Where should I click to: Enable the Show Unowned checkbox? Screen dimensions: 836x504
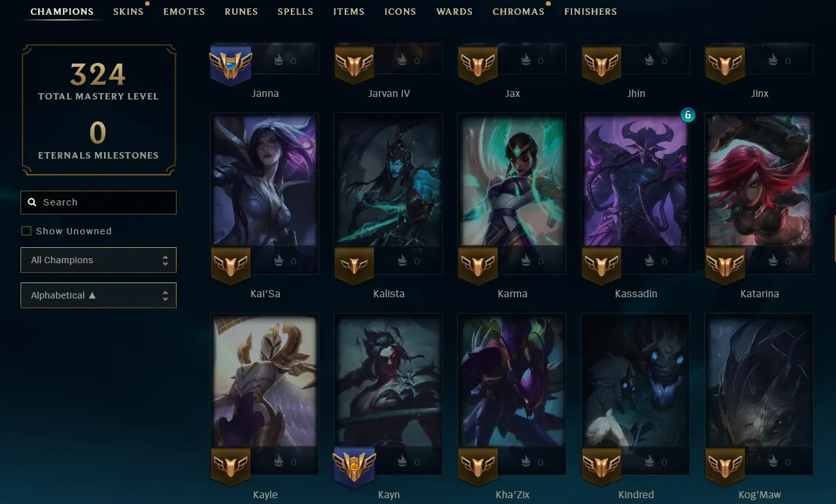[26, 231]
